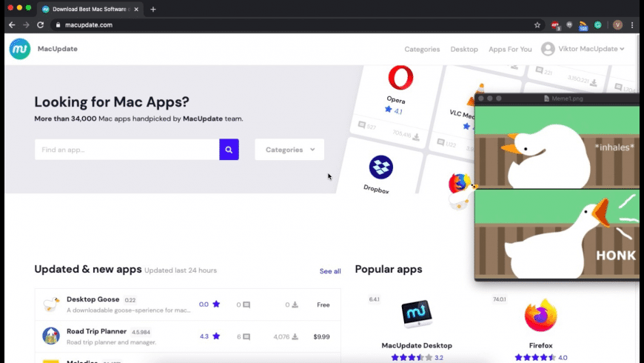Click the HONK goose meme image

[x=557, y=233]
